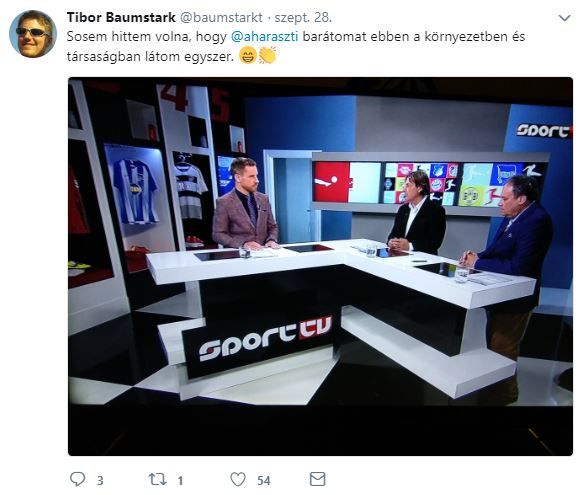Open the szept. 28. timestamp link

tap(303, 17)
